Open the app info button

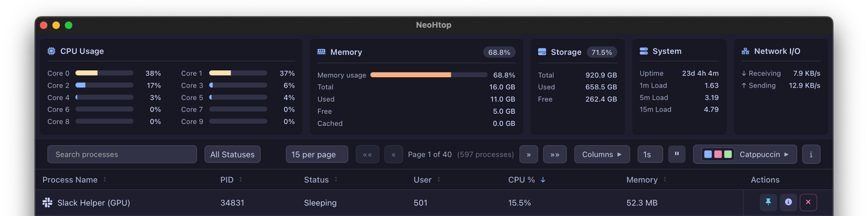click(811, 154)
